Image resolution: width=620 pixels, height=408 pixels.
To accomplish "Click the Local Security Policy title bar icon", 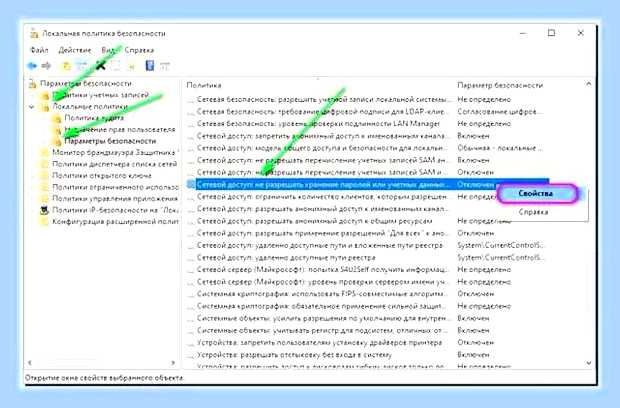I will coord(34,34).
